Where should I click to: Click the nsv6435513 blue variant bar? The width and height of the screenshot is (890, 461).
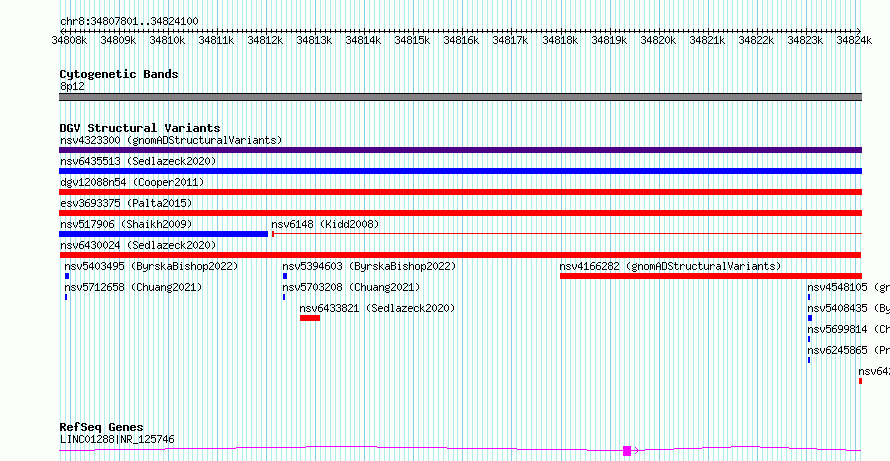click(x=460, y=171)
